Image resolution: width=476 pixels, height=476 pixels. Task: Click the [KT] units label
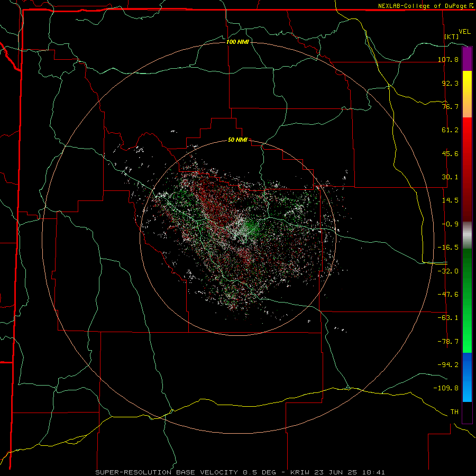(x=452, y=36)
